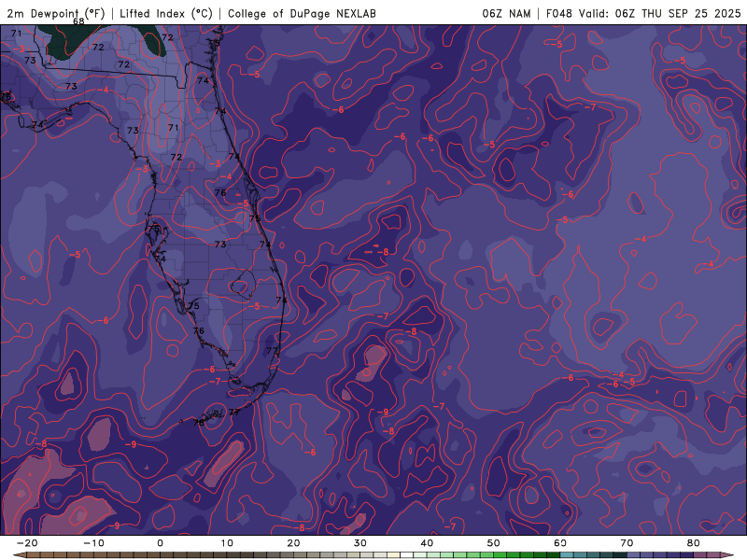Click the "2m Dewpoint (°F)" title text
This screenshot has height=560, width=747.
click(x=56, y=13)
